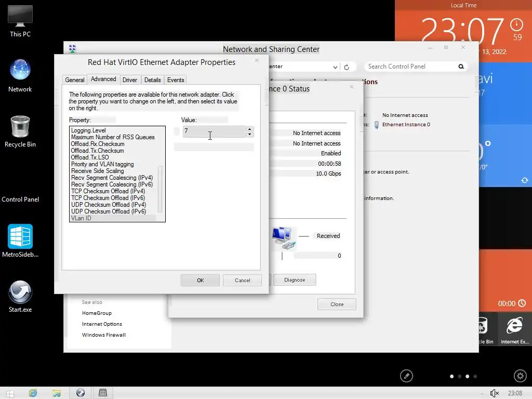Image resolution: width=532 pixels, height=399 pixels.
Task: Launch MetroSidebar desktop icon
Action: tap(20, 241)
